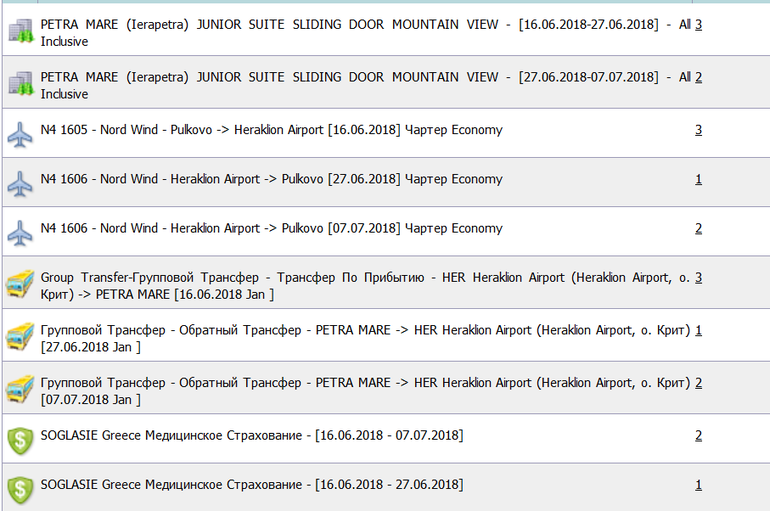This screenshot has height=511, width=770.
Task: Click hotel icon for 16.06-27.06 Petra Mare stay
Action: 20,32
